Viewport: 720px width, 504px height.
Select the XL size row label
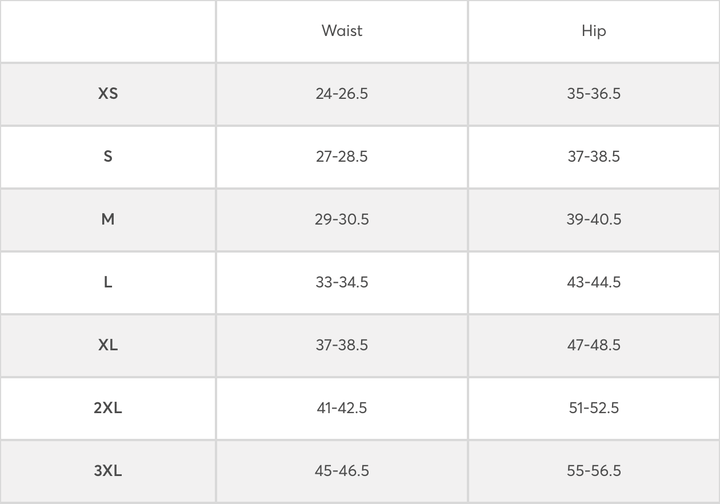108,345
